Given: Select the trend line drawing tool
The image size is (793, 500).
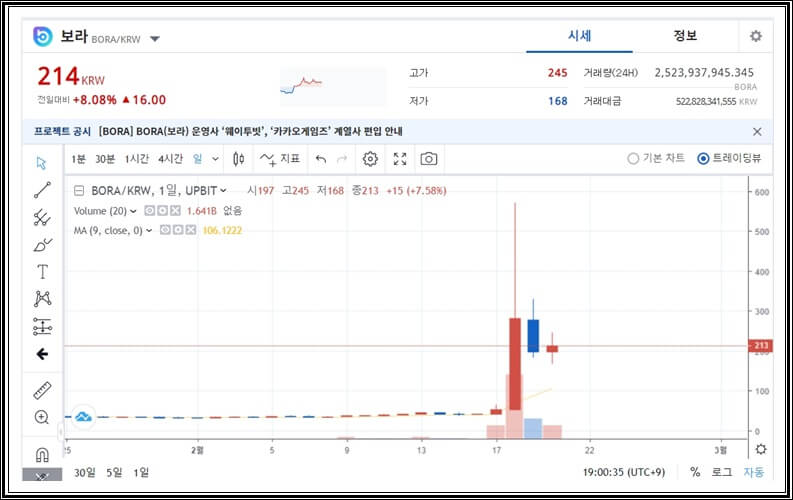Looking at the screenshot, I should click(x=42, y=190).
